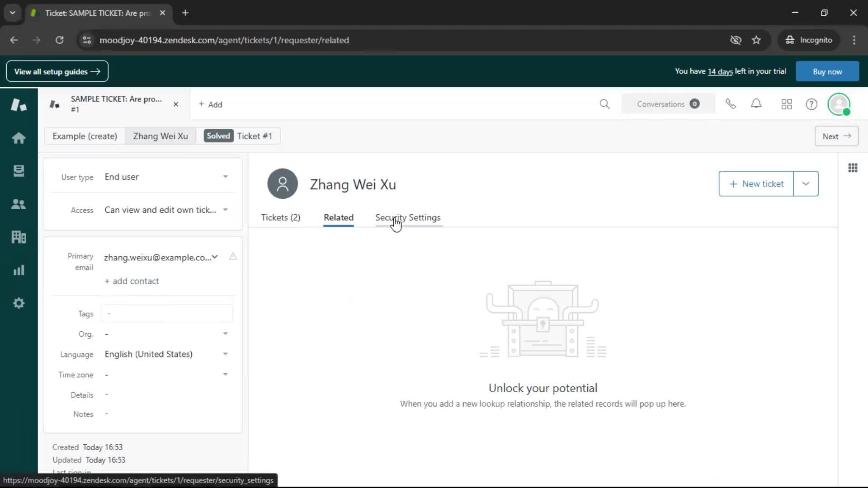Open the notifications bell
Screen dimensions: 868x488
756,104
